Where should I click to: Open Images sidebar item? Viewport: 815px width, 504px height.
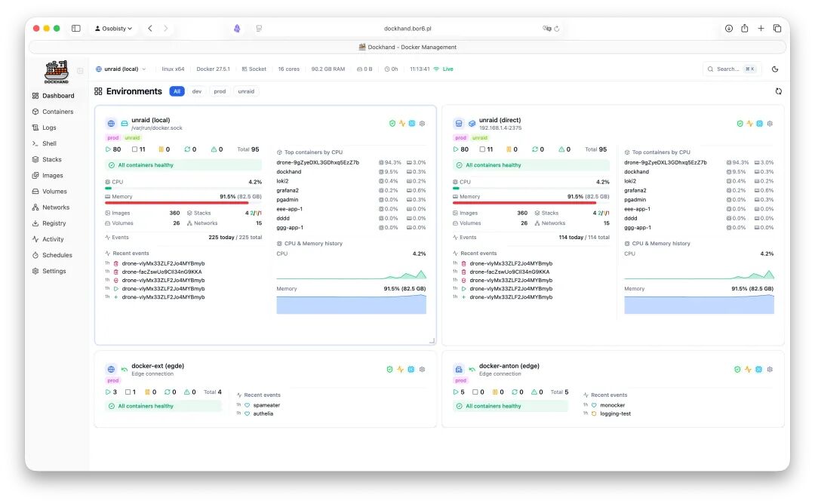tap(48, 176)
